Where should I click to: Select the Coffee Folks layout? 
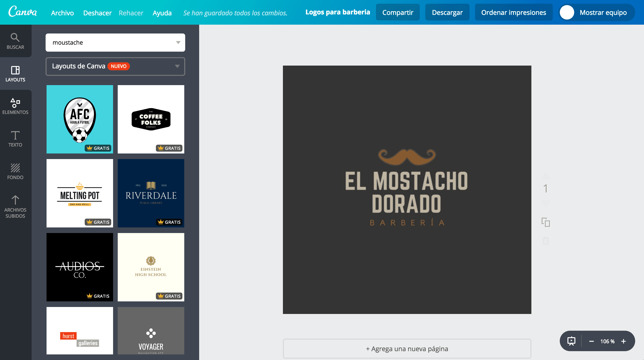151,119
